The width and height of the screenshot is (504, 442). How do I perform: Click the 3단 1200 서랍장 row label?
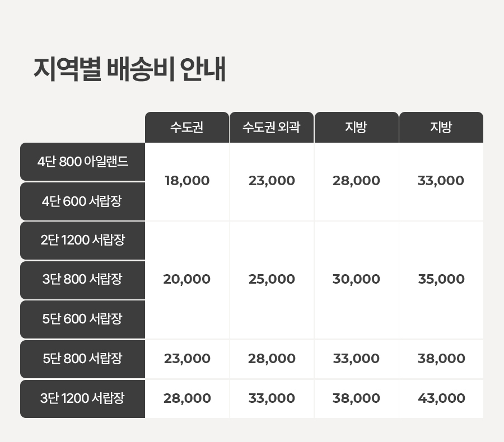point(83,398)
